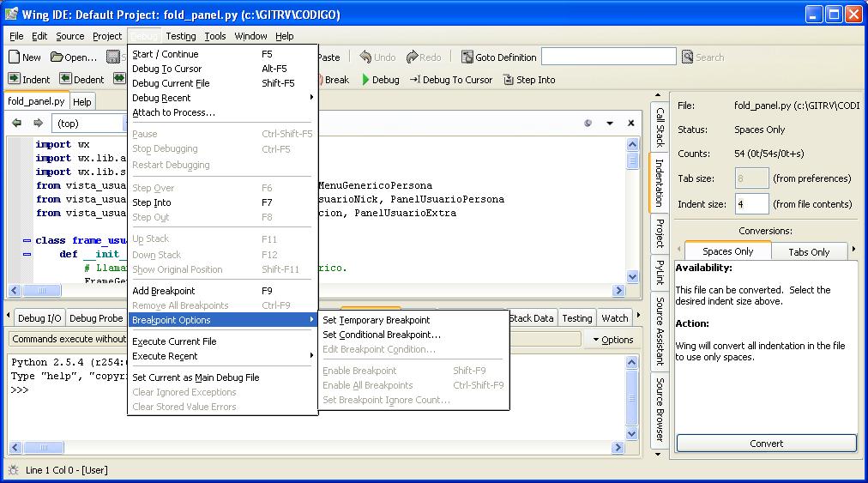This screenshot has height=483, width=868.
Task: Choose Debug Current File menu item
Action: click(x=222, y=83)
